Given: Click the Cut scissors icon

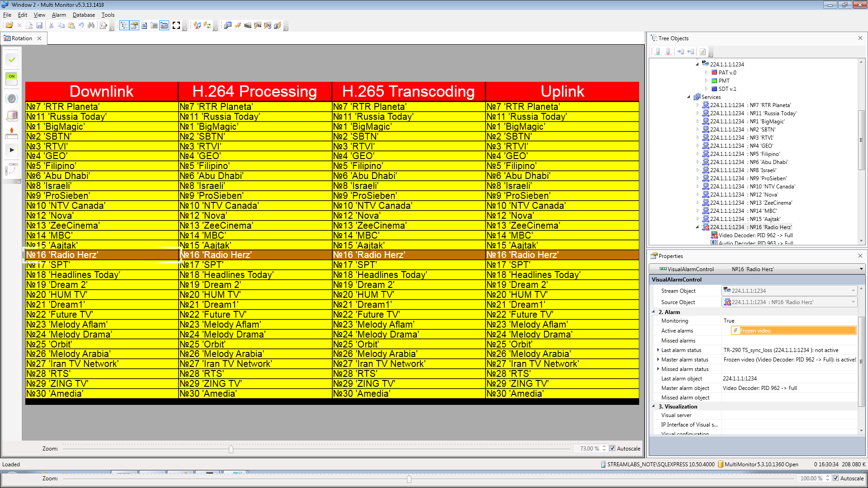Looking at the screenshot, I should pos(51,26).
